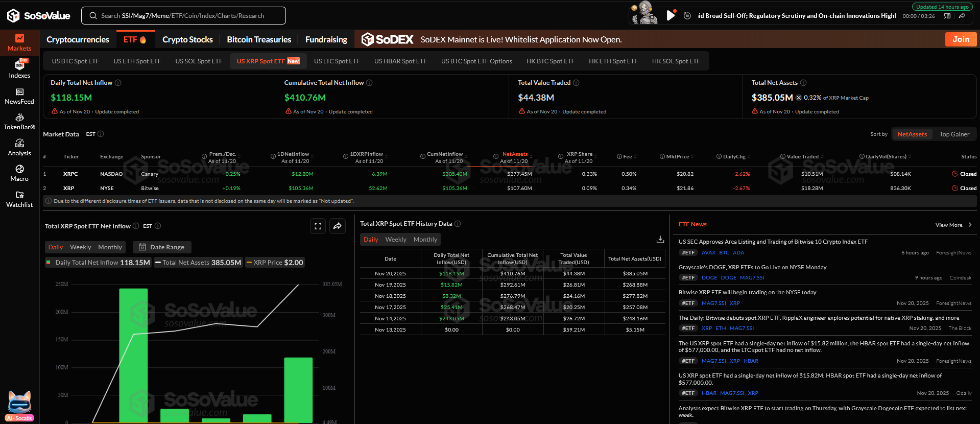Click the exchange icon near 0.32% of XRP Market Cap
Screen dimensions: 980x424
pos(799,98)
